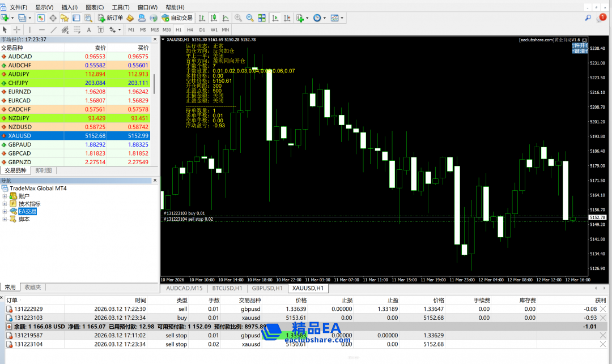Click the zoom in magnifier icon
This screenshot has width=612, height=364.
point(239,18)
